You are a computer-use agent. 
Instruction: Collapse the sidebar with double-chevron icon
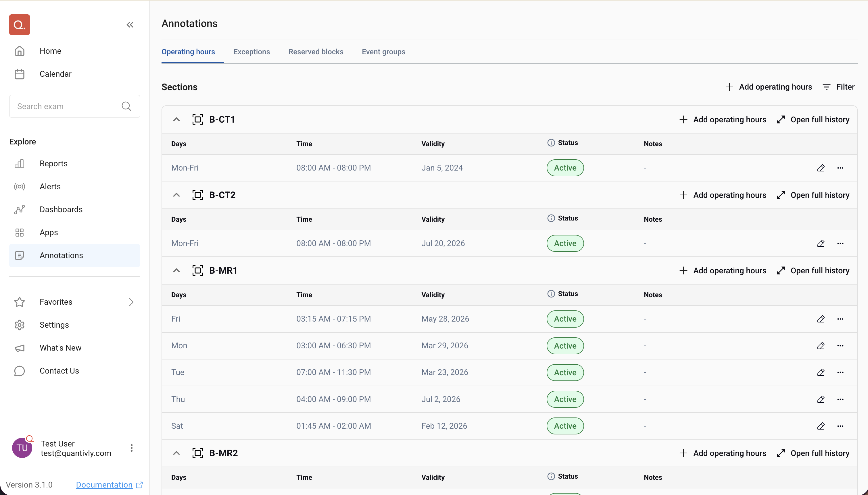coord(130,24)
